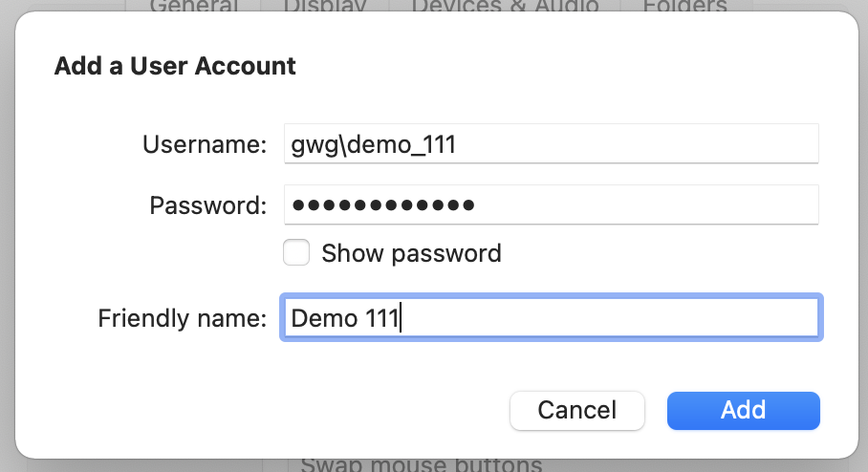Click the Username input field

(551, 144)
